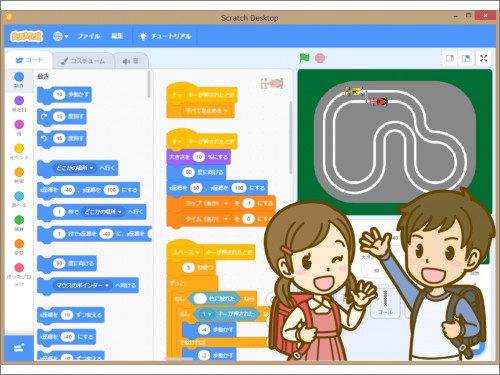Open the 編集 menu
This screenshot has width=500, height=375.
pyautogui.click(x=117, y=36)
